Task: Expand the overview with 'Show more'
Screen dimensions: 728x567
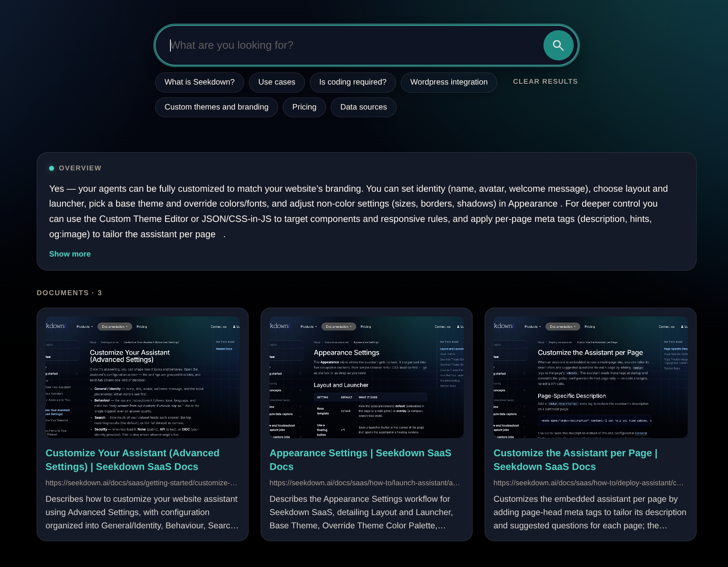Action: pyautogui.click(x=70, y=254)
